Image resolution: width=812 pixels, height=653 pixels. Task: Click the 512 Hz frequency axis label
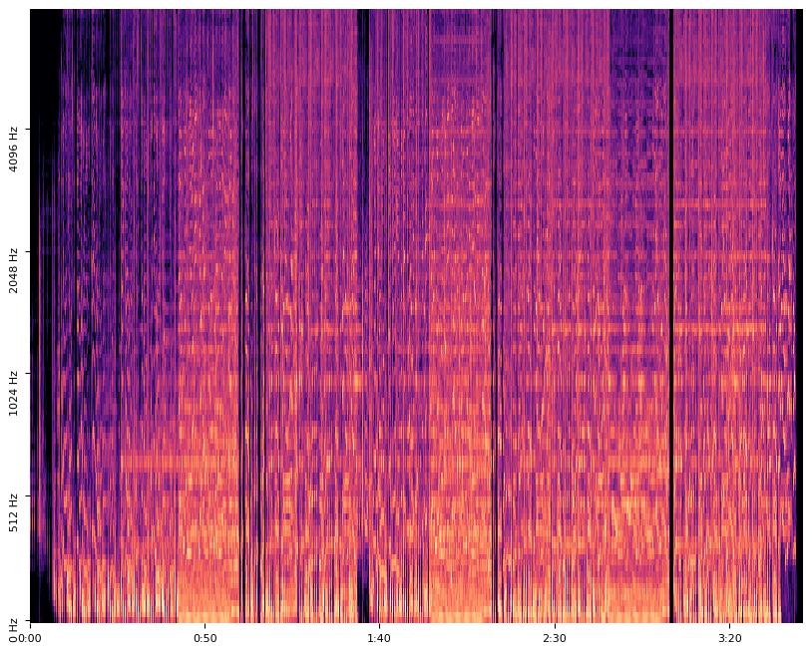pos(13,512)
